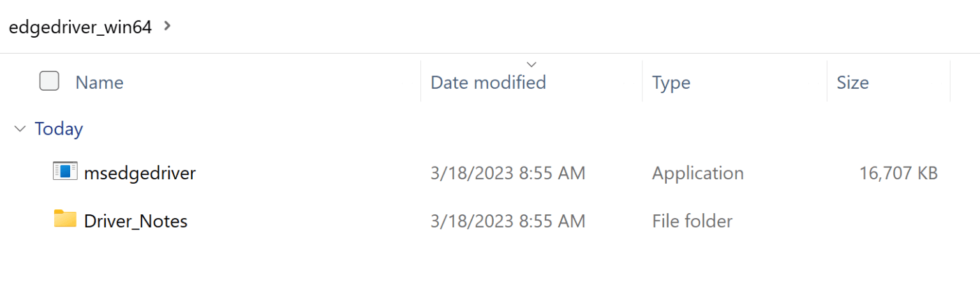Click the Today group label
This screenshot has width=980, height=305.
click(x=59, y=129)
